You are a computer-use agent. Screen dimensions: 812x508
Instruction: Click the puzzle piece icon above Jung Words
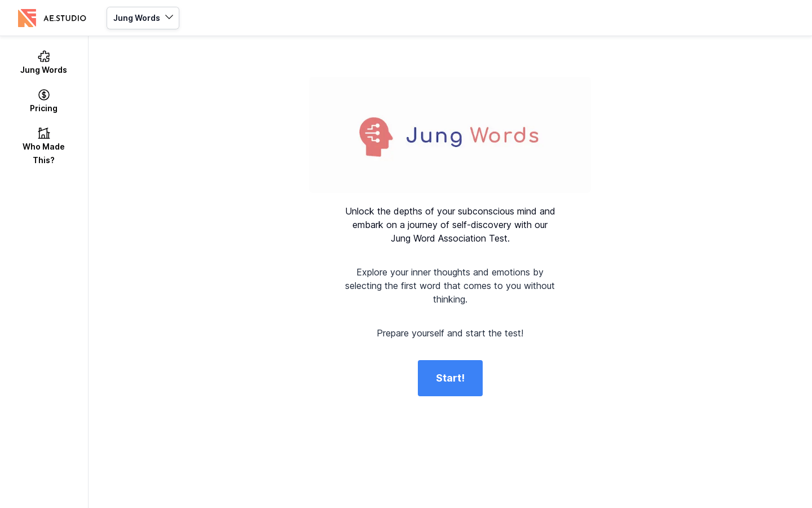pos(43,56)
